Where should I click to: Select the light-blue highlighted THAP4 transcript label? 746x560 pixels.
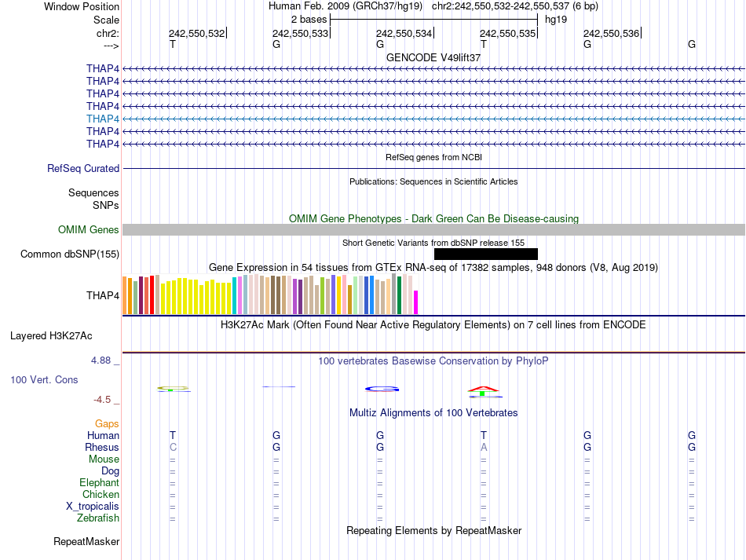click(x=103, y=119)
